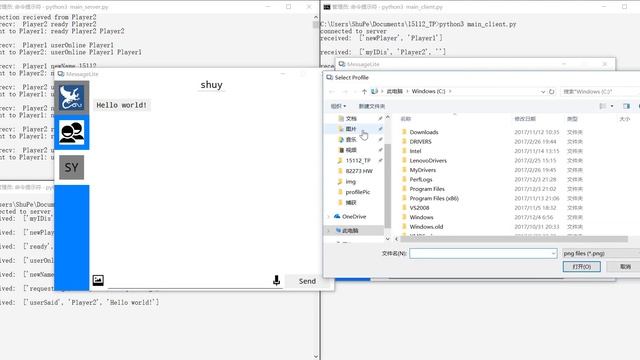
Task: Select the Intel folder
Action: tap(415, 151)
